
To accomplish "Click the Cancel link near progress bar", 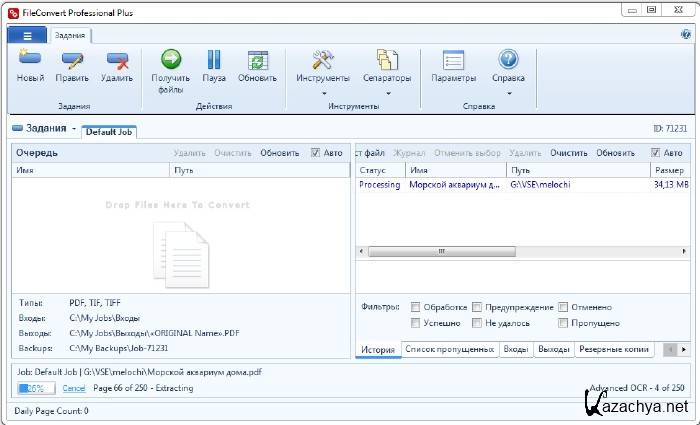I will 74,388.
